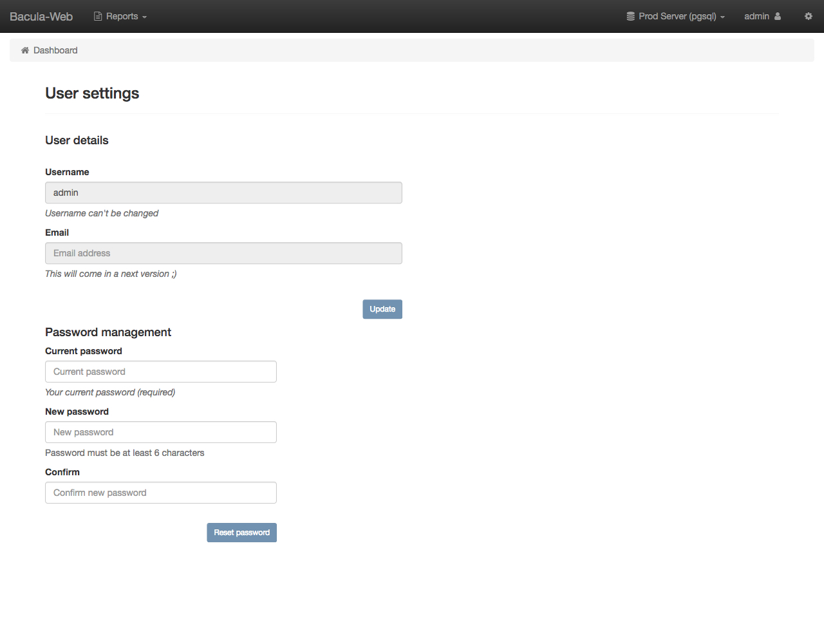The width and height of the screenshot is (824, 644).
Task: Click the Username field containing admin
Action: [223, 193]
